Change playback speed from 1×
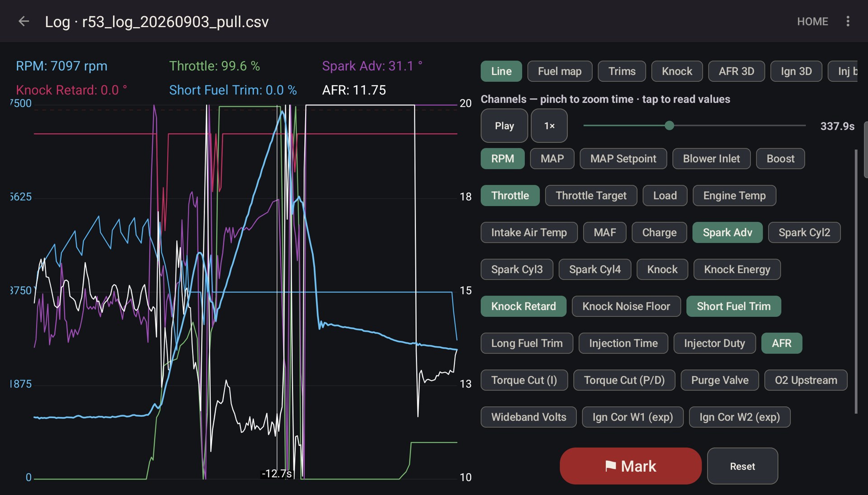Screen dimensions: 868x495 pos(549,126)
